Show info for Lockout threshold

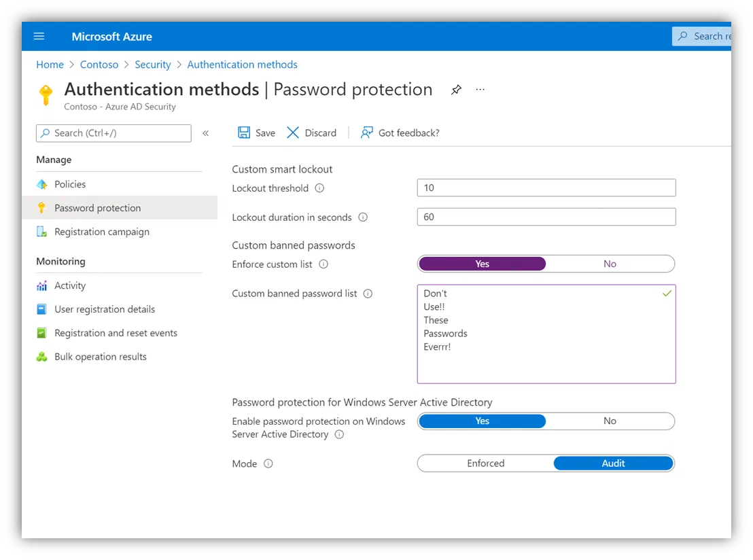pos(319,188)
